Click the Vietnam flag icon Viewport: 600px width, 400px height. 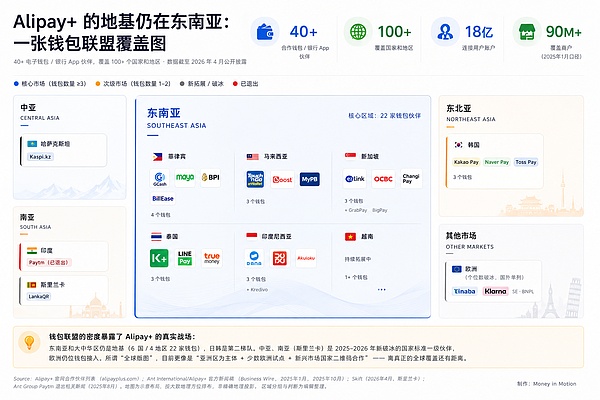[350, 237]
